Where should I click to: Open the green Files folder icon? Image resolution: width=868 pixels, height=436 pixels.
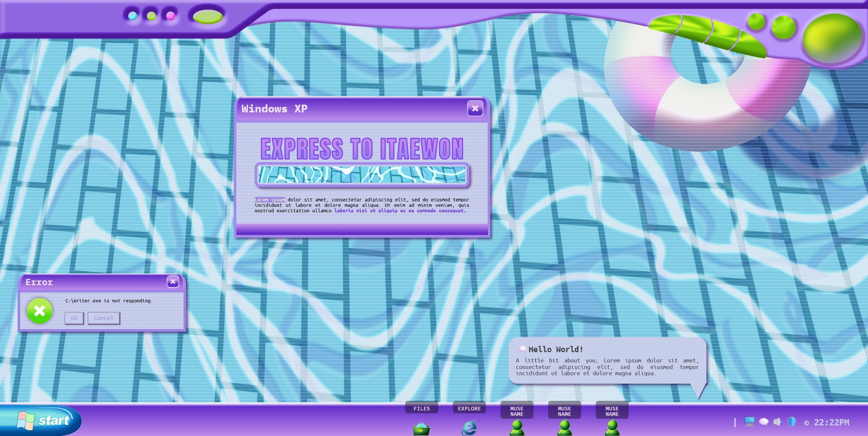421,429
